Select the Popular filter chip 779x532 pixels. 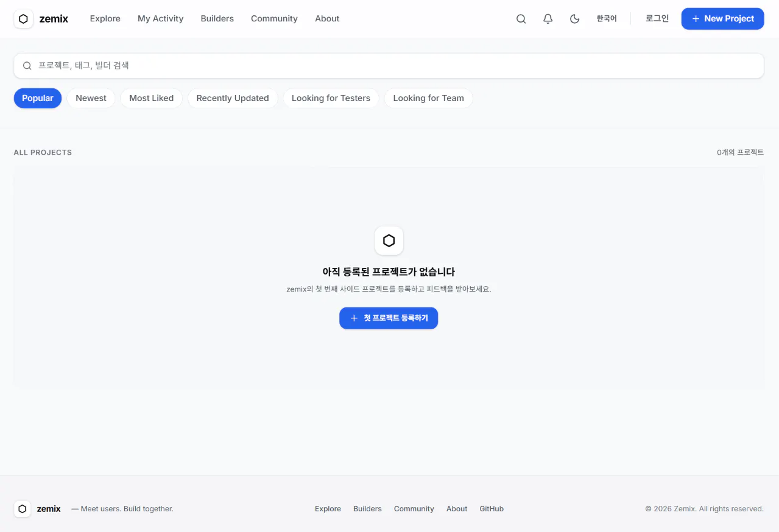click(38, 98)
